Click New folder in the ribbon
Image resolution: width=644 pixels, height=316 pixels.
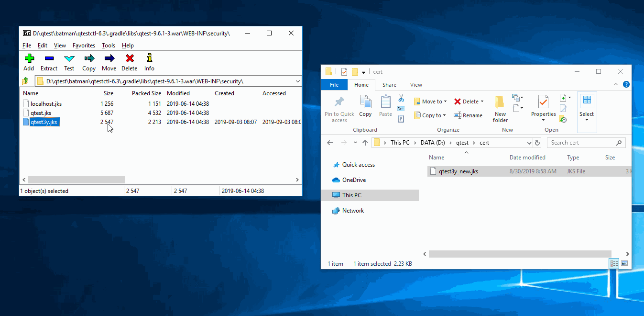500,109
